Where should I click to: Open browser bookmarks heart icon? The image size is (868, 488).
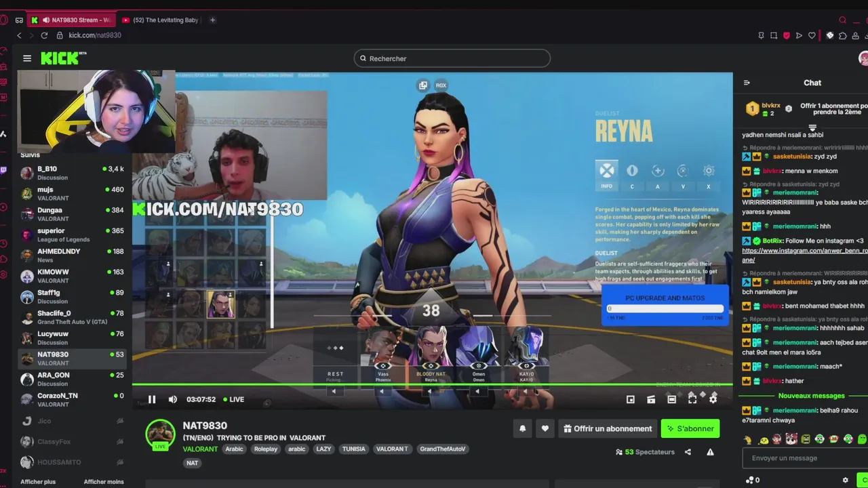[812, 35]
